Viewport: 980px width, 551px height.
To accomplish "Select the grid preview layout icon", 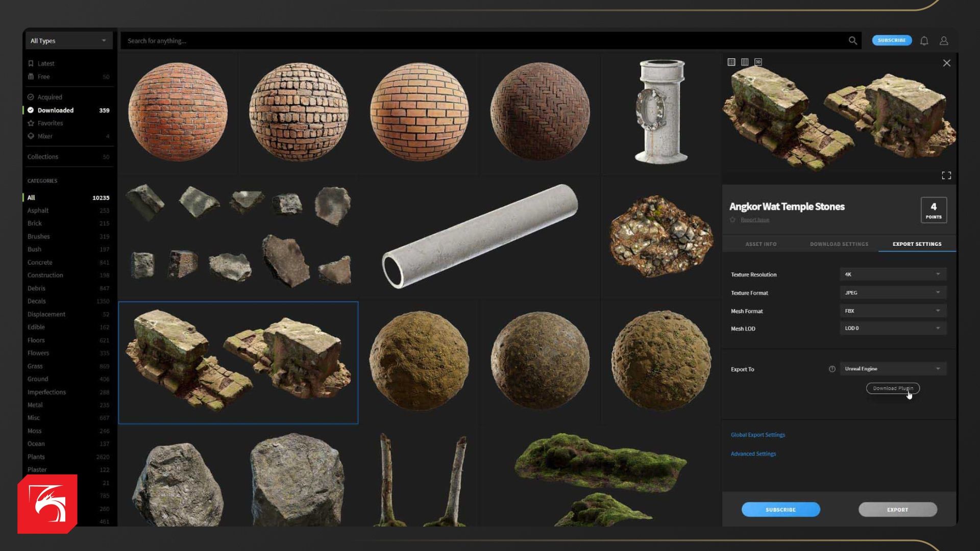I will [731, 62].
